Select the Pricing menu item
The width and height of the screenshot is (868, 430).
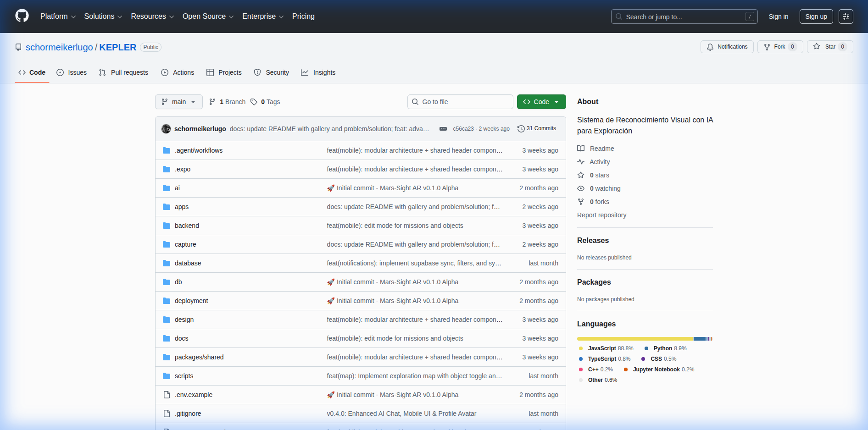click(x=303, y=17)
